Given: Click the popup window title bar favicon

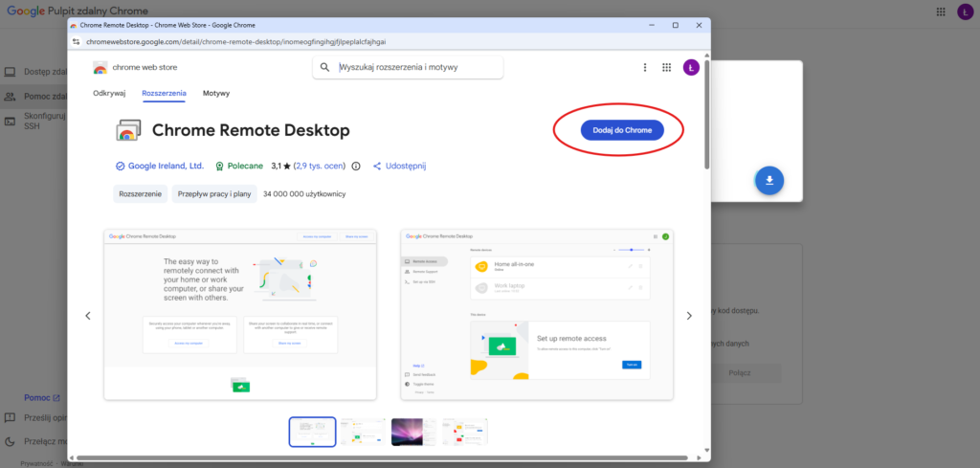Looking at the screenshot, I should [74, 25].
